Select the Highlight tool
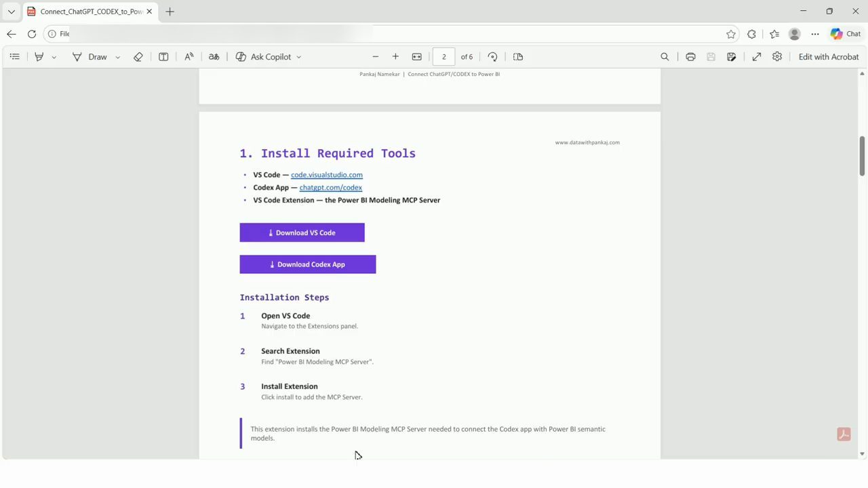Viewport: 868px width, 488px height. tap(39, 57)
